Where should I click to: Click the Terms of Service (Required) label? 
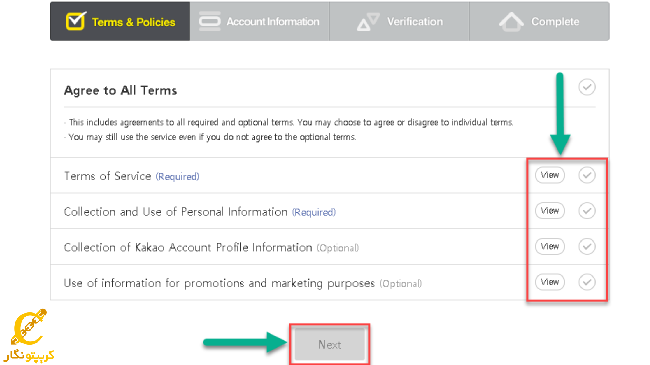[131, 176]
